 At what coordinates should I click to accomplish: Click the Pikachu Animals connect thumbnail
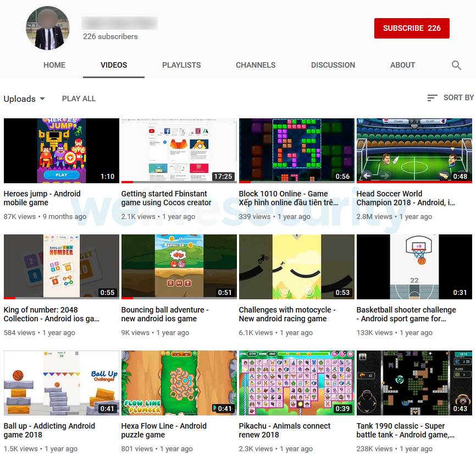point(296,382)
